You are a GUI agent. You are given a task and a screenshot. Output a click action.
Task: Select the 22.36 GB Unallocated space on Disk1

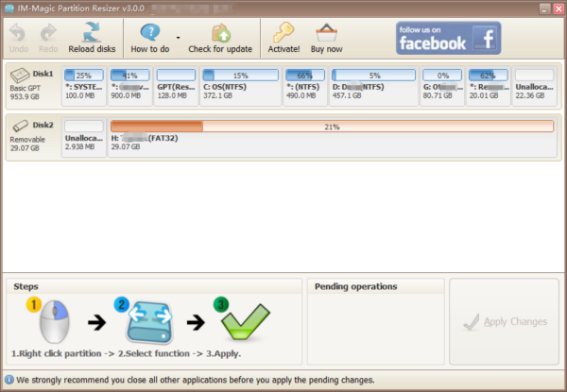(x=535, y=86)
